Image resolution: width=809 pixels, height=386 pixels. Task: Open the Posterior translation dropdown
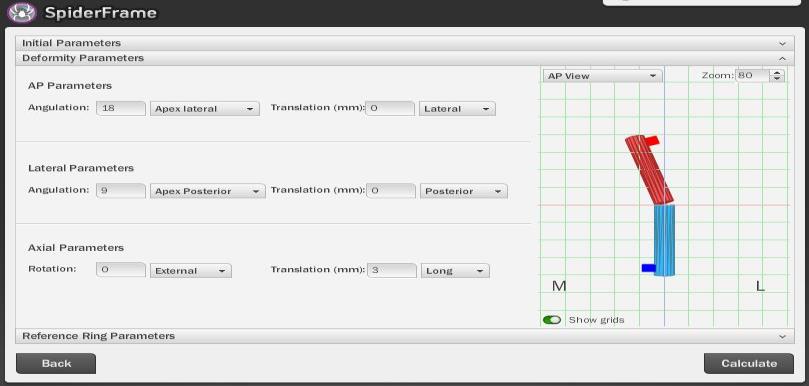[x=463, y=191]
